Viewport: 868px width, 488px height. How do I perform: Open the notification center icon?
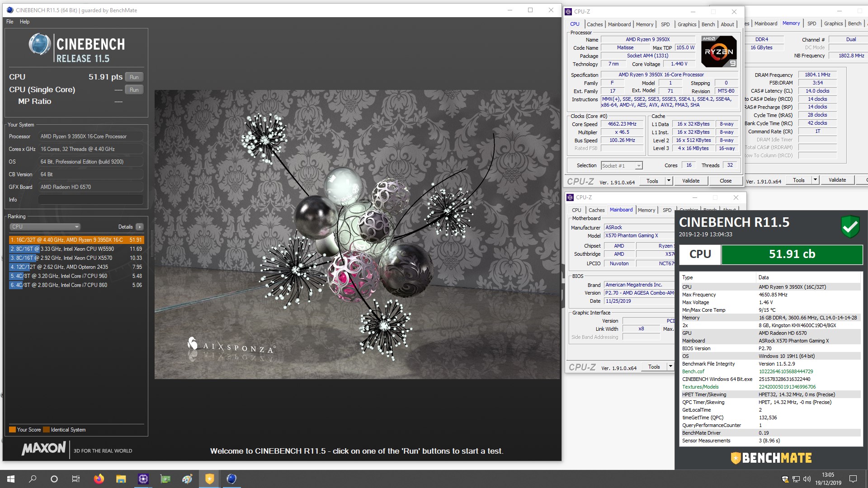853,479
